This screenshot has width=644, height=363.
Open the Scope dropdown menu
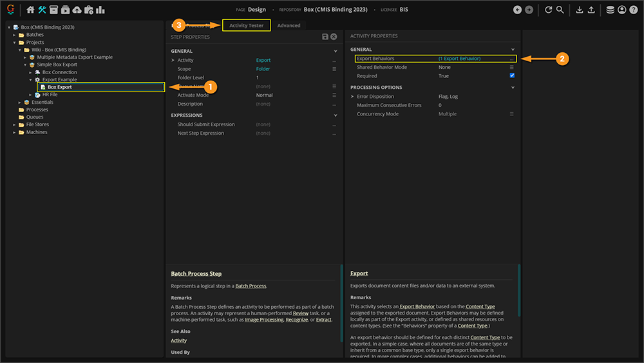click(334, 69)
